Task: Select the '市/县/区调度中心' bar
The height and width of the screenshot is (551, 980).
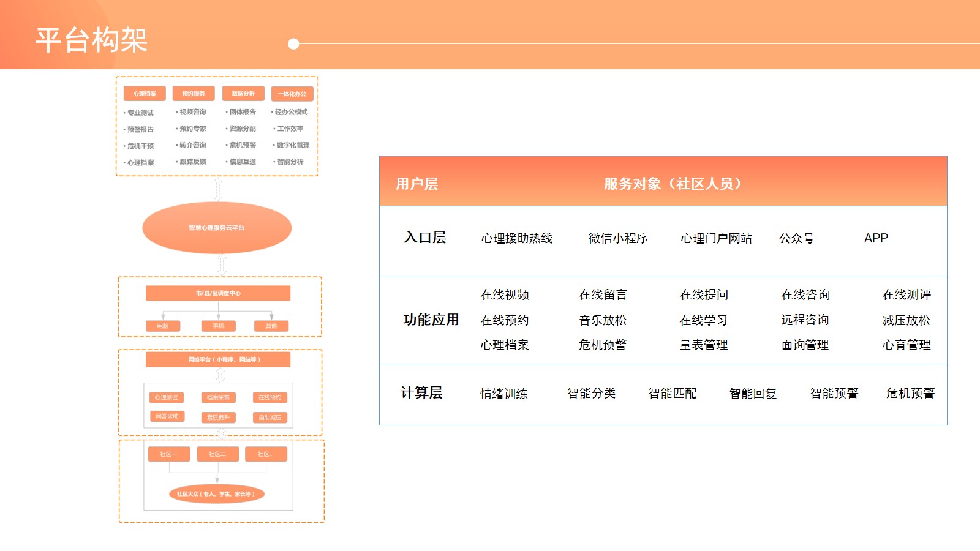Action: click(x=218, y=293)
